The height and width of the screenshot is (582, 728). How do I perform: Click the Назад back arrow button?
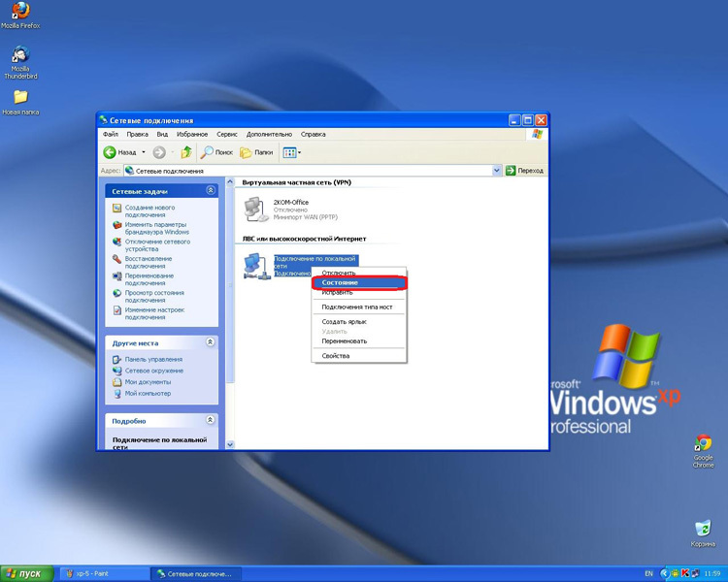(x=119, y=152)
